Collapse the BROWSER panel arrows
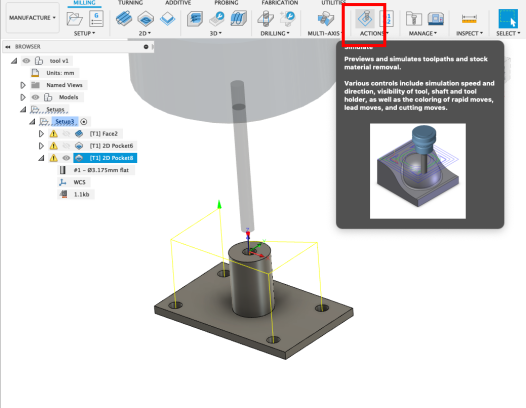526x408 pixels. pos(8,47)
